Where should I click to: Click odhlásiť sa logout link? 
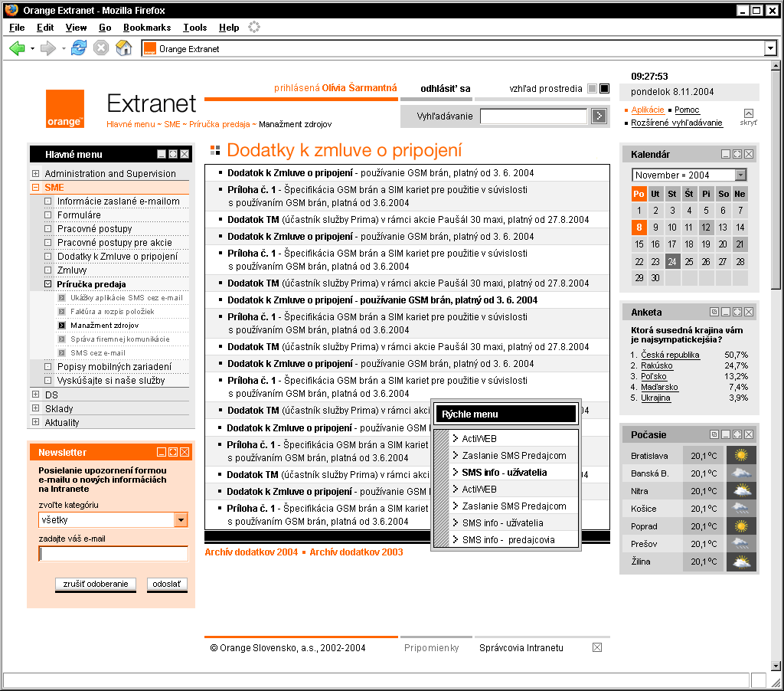(445, 89)
